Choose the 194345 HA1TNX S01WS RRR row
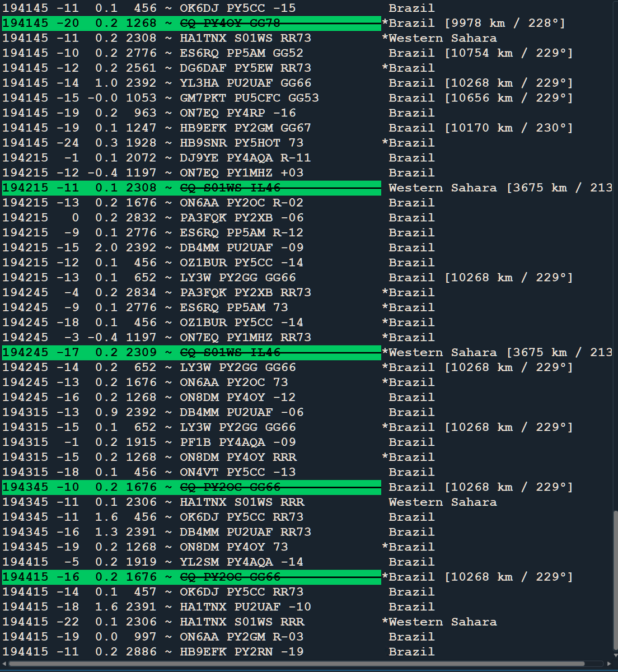Viewport: 618px width, 672px height. tap(307, 502)
